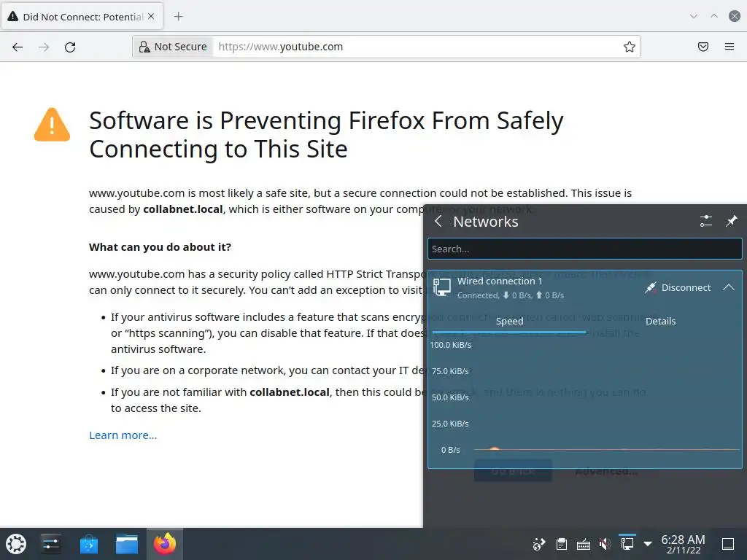Open the clock showing 6:28 AM
The height and width of the screenshot is (560, 747).
point(683,544)
